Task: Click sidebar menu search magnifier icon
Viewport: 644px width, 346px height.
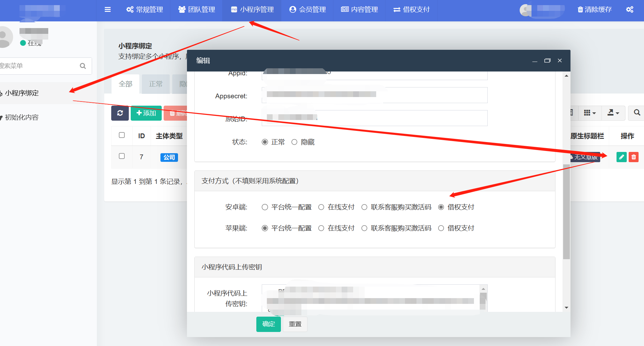Action: point(83,66)
